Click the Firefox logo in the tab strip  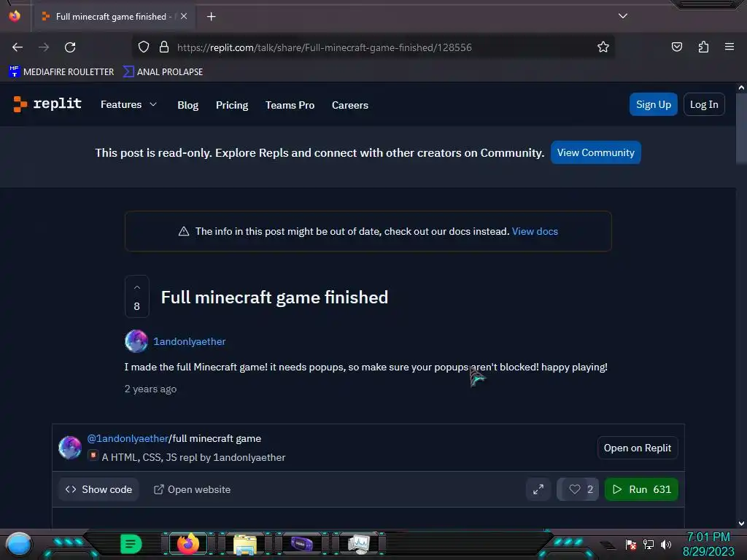(x=15, y=16)
